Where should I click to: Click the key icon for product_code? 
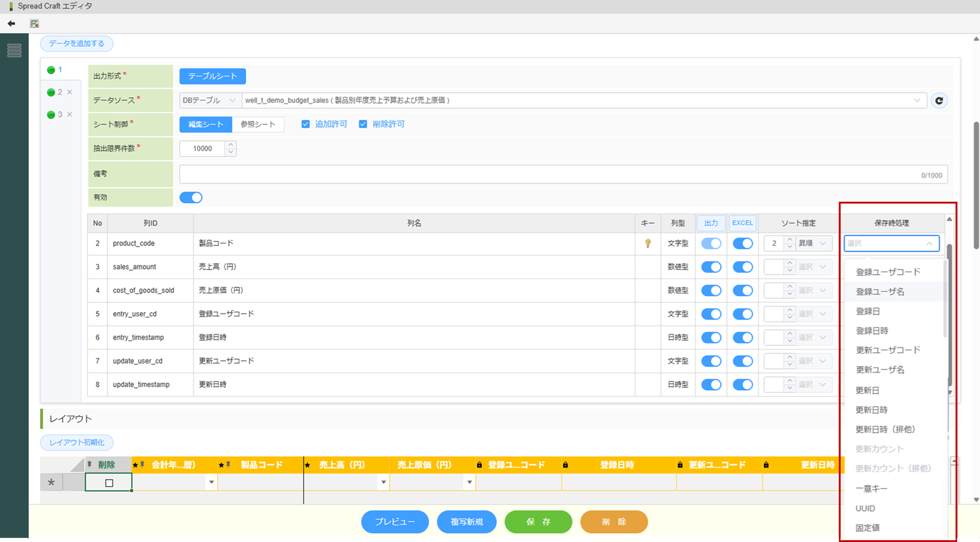pyautogui.click(x=648, y=243)
